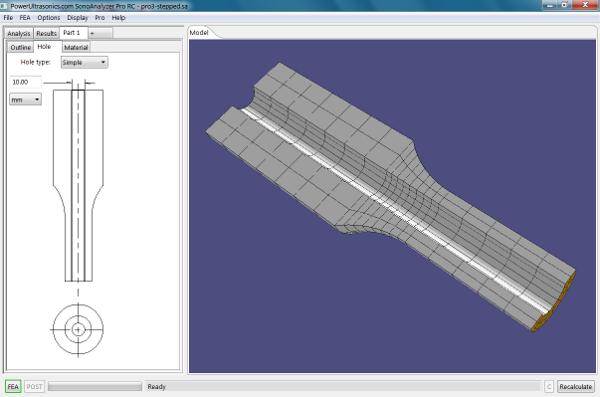
Task: Click the Recalculate button
Action: click(576, 386)
